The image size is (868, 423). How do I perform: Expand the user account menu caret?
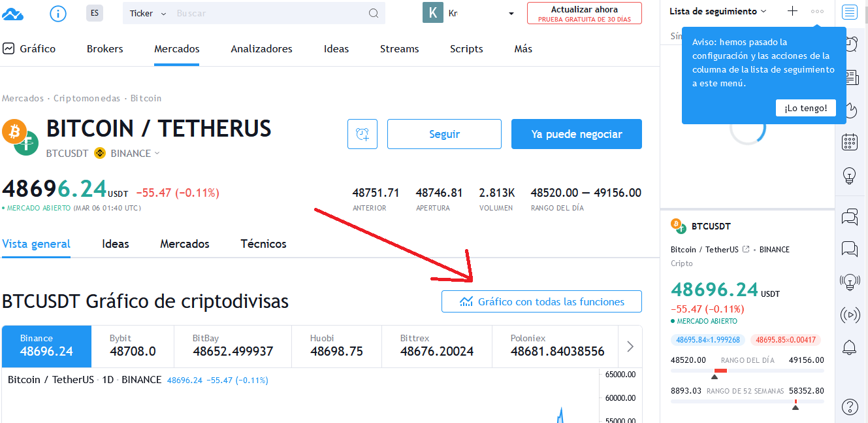pos(511,14)
